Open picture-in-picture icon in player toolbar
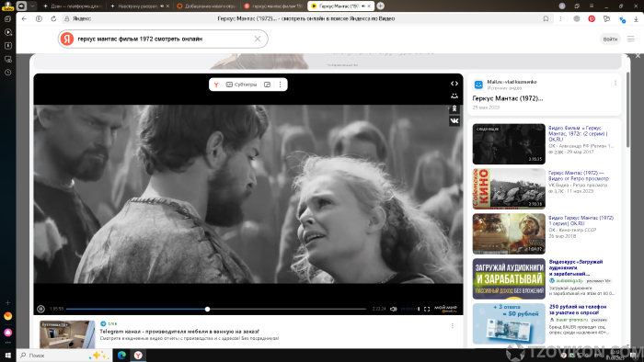The width and height of the screenshot is (644, 362). (x=268, y=85)
